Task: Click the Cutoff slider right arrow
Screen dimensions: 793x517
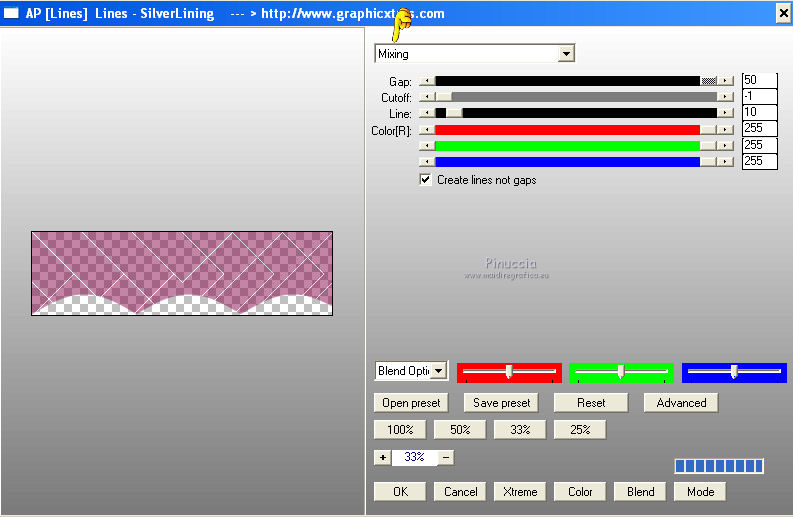Action: point(725,97)
